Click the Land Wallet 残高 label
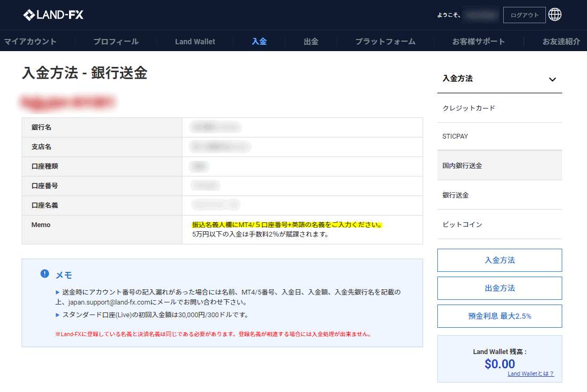 pos(500,351)
